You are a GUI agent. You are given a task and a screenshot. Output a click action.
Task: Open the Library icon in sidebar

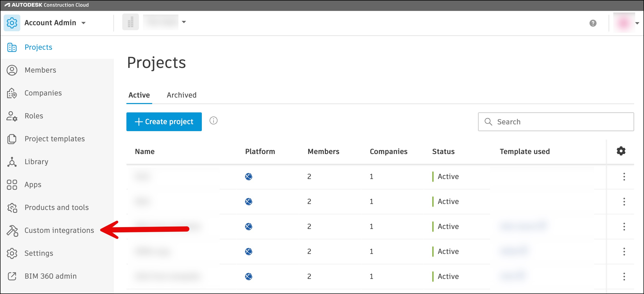[x=12, y=162]
